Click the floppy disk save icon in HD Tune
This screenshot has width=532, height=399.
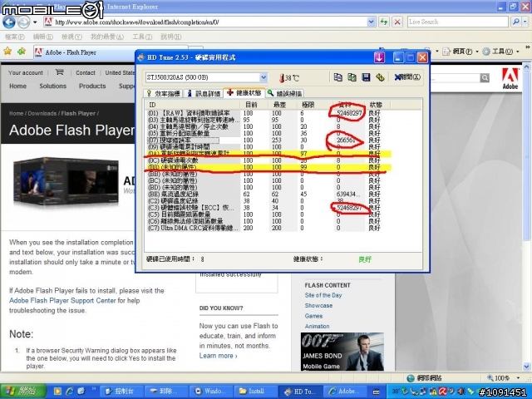(366, 77)
